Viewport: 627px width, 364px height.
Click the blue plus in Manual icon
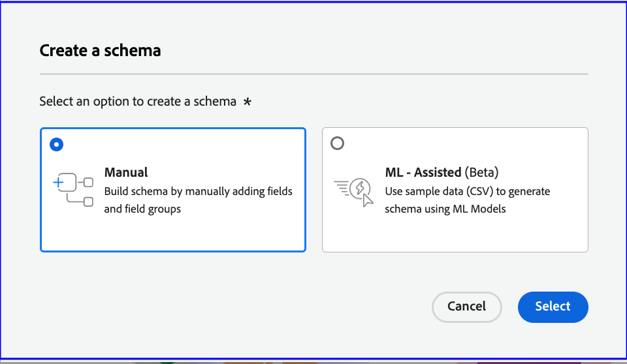coord(58,183)
